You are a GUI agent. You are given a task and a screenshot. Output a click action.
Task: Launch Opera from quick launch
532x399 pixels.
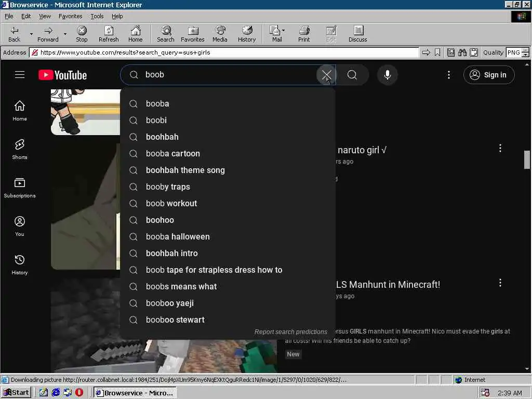pos(79,393)
